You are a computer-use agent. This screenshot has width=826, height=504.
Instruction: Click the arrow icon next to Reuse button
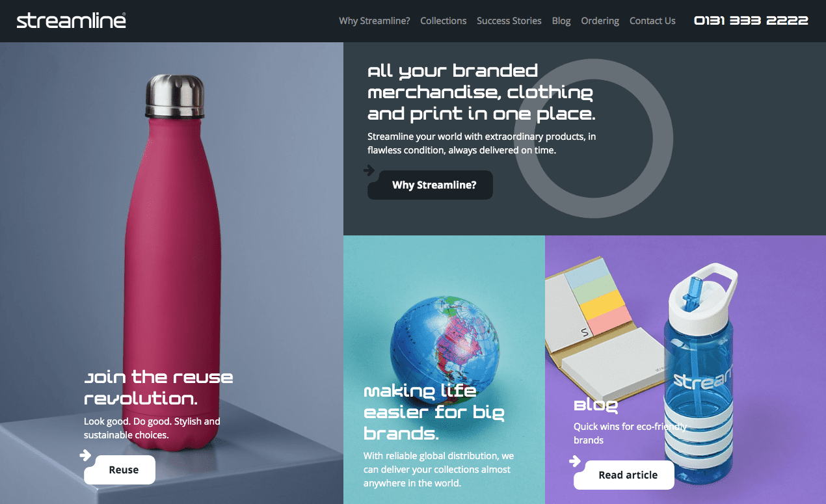click(85, 455)
